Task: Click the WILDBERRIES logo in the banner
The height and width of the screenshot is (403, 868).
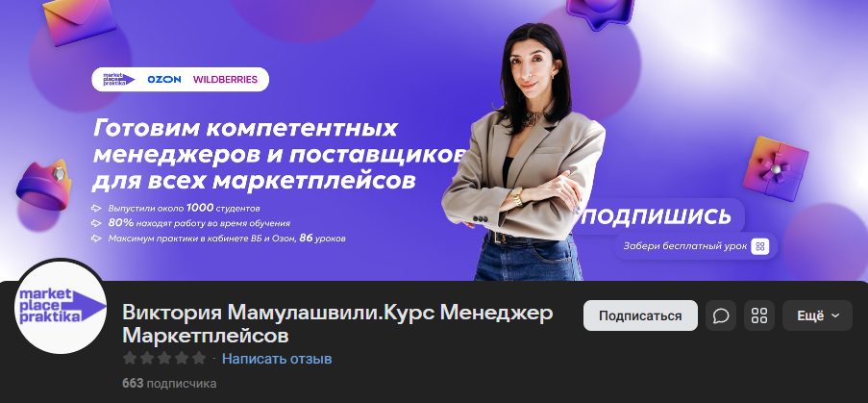Action: (x=225, y=79)
